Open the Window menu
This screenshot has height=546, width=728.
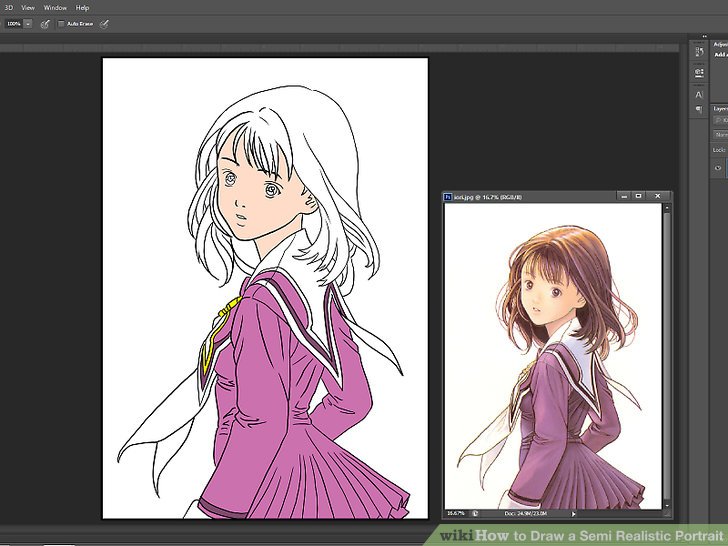pos(55,7)
